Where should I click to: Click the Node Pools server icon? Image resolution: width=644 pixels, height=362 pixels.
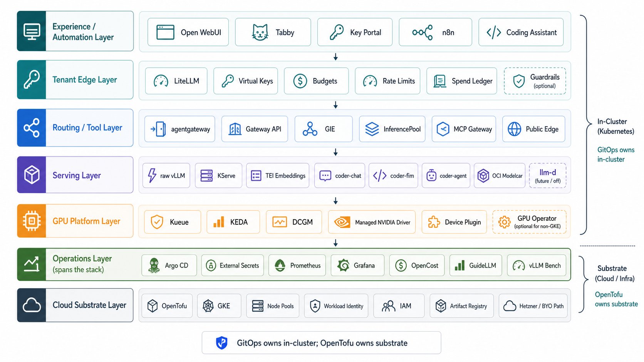(258, 306)
